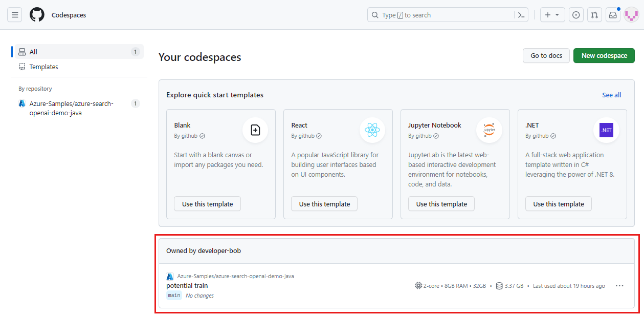Click the codespaces icon next to All
644x315 pixels.
(x=21, y=51)
